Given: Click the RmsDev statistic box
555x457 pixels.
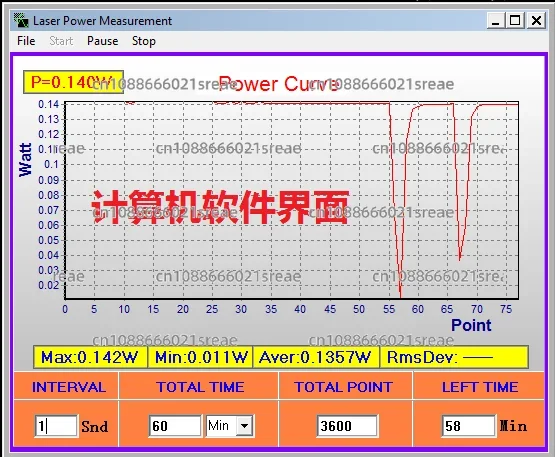Looking at the screenshot, I should pyautogui.click(x=454, y=357).
